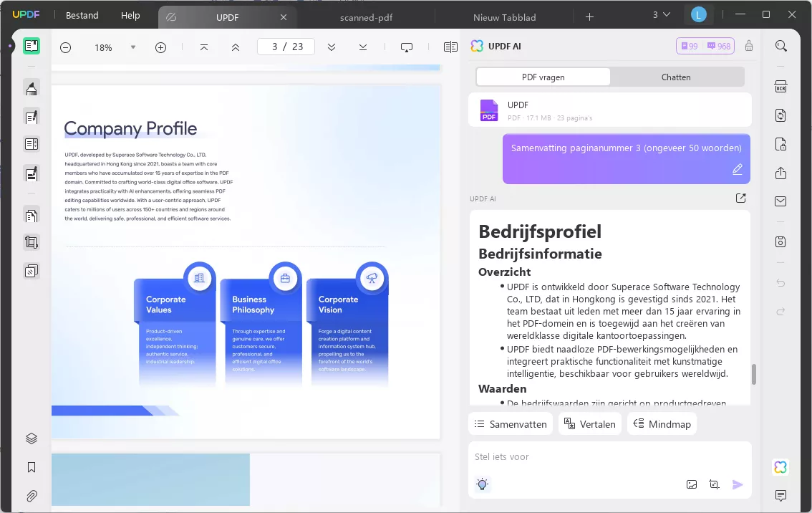Screen dimensions: 812x513
Task: Open the Organize Pages tool in sidebar
Action: point(32,215)
